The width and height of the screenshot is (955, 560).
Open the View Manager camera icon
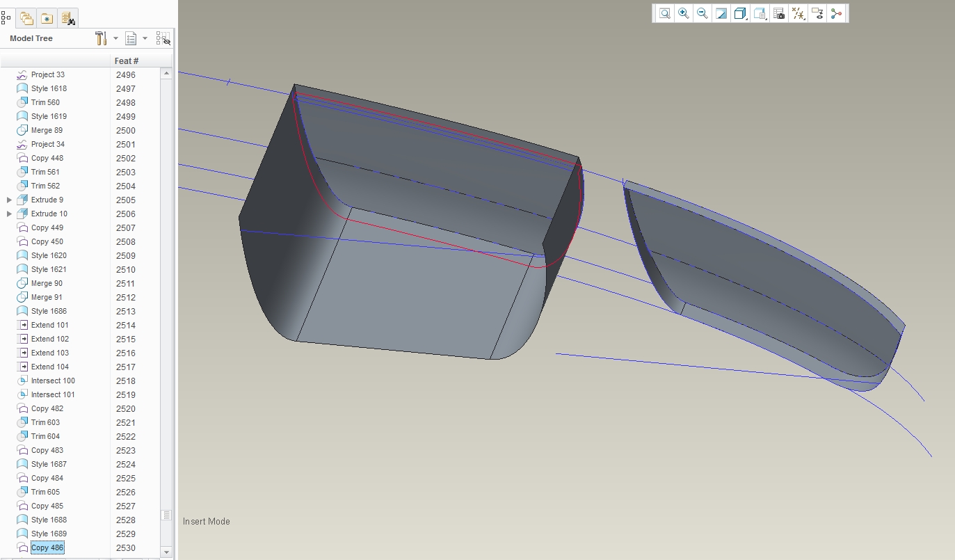[779, 13]
